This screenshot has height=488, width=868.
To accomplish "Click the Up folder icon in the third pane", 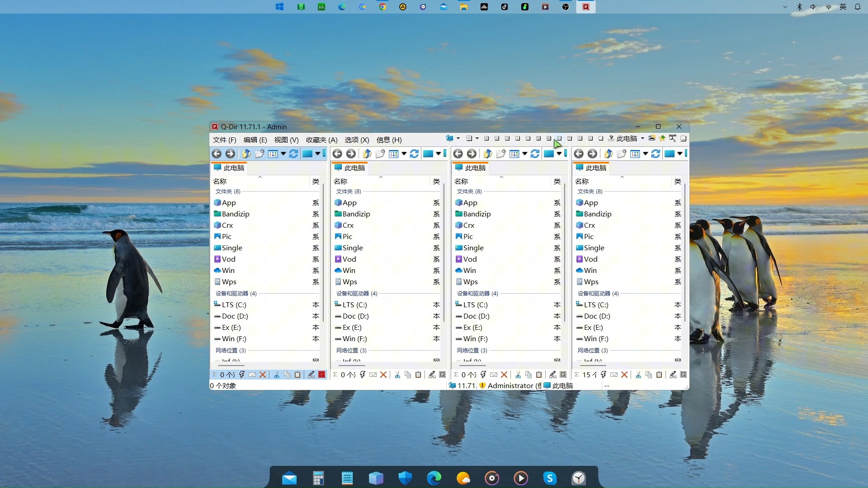I will pyautogui.click(x=487, y=154).
